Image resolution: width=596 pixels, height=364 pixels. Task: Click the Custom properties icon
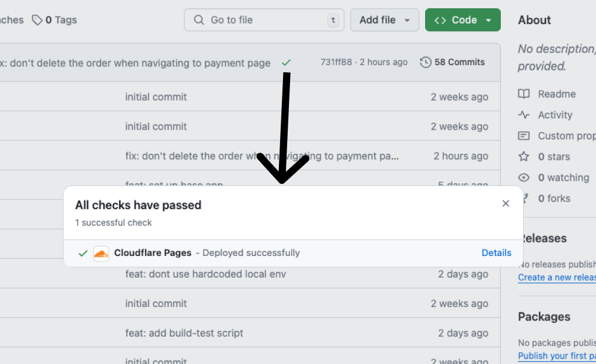pyautogui.click(x=524, y=136)
